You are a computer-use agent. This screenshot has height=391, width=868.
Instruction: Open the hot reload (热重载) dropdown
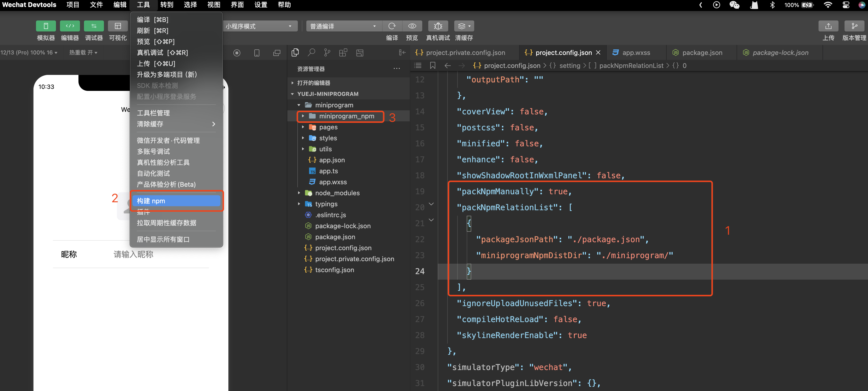click(83, 52)
